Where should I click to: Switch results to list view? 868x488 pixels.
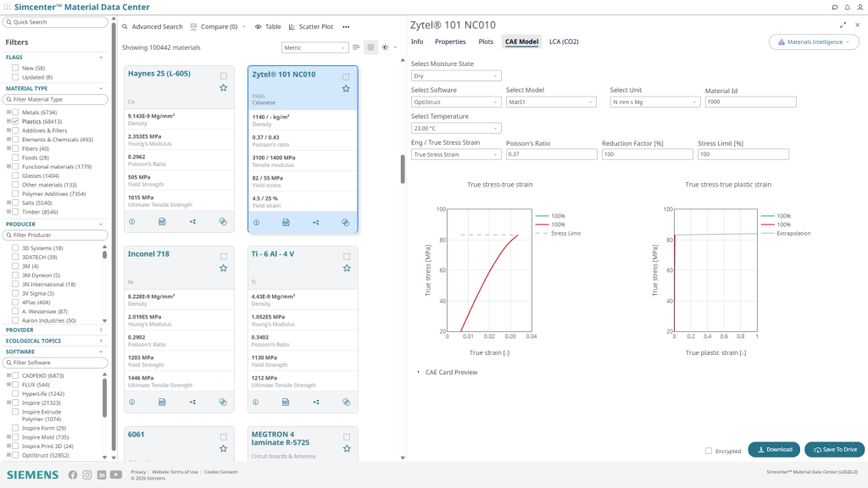[x=356, y=47]
